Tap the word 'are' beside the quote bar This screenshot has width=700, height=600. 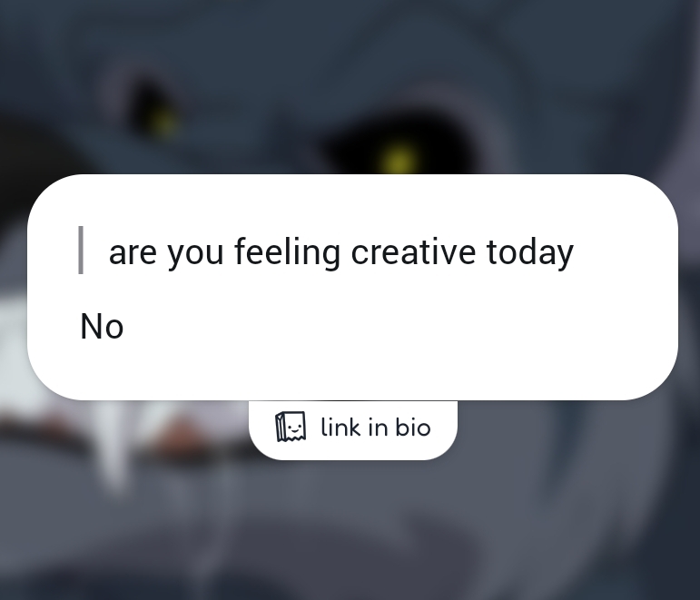[x=133, y=253]
